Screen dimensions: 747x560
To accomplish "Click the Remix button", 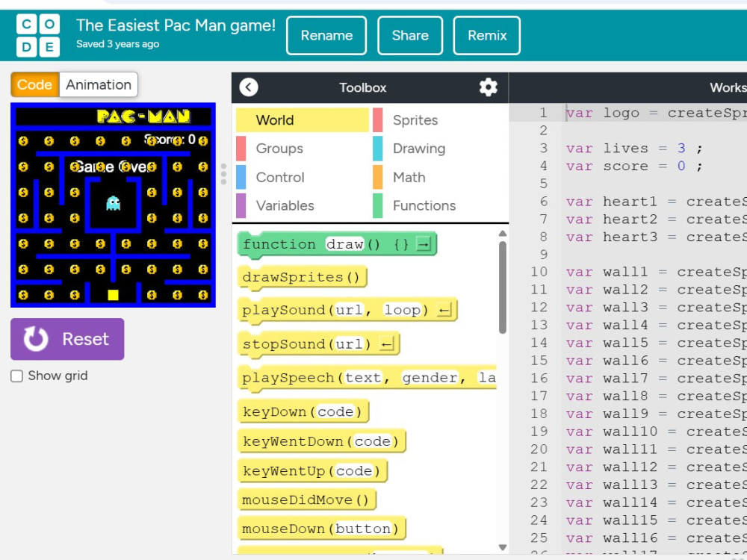I will (x=487, y=35).
